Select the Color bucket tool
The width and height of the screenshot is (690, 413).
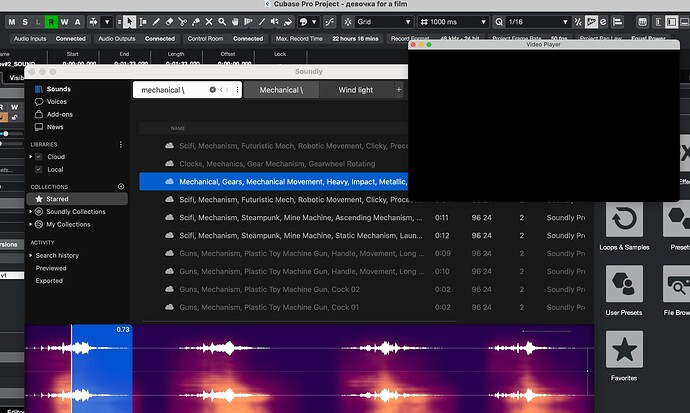coord(288,22)
